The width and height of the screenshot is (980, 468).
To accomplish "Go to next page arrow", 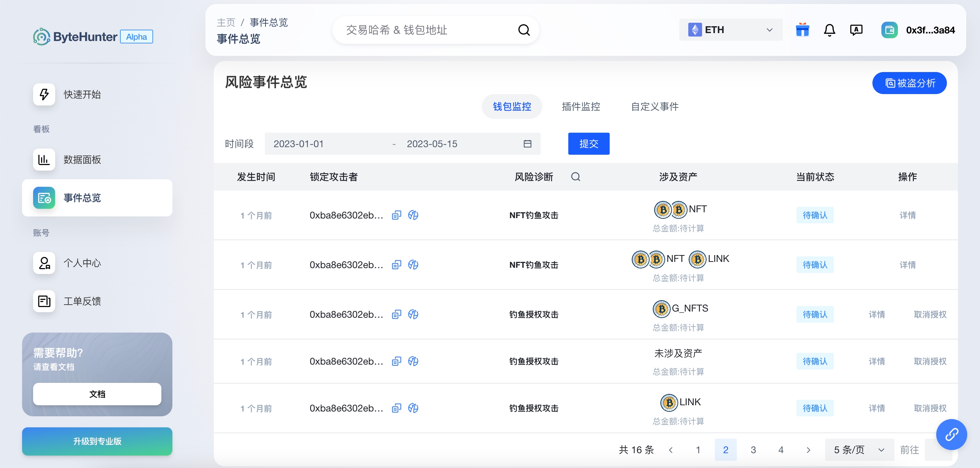I will [x=808, y=450].
